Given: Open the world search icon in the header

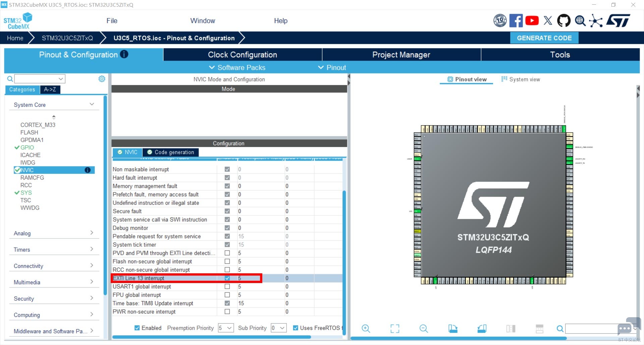Looking at the screenshot, I should click(x=580, y=21).
